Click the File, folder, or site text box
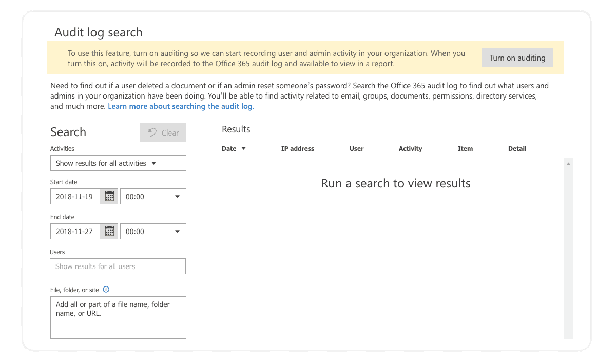The width and height of the screenshot is (616, 364). (118, 317)
